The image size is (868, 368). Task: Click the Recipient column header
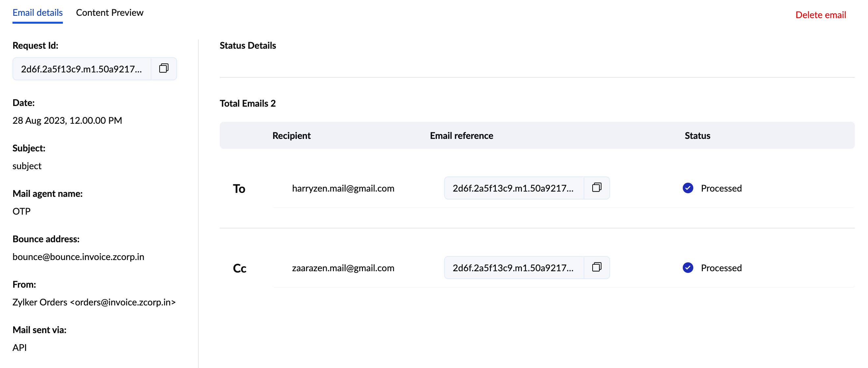(x=291, y=135)
